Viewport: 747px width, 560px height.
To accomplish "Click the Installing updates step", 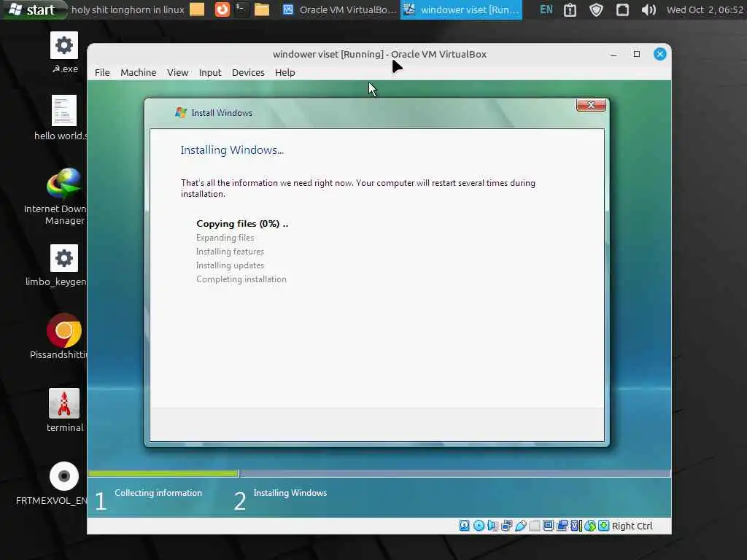I will click(x=230, y=265).
